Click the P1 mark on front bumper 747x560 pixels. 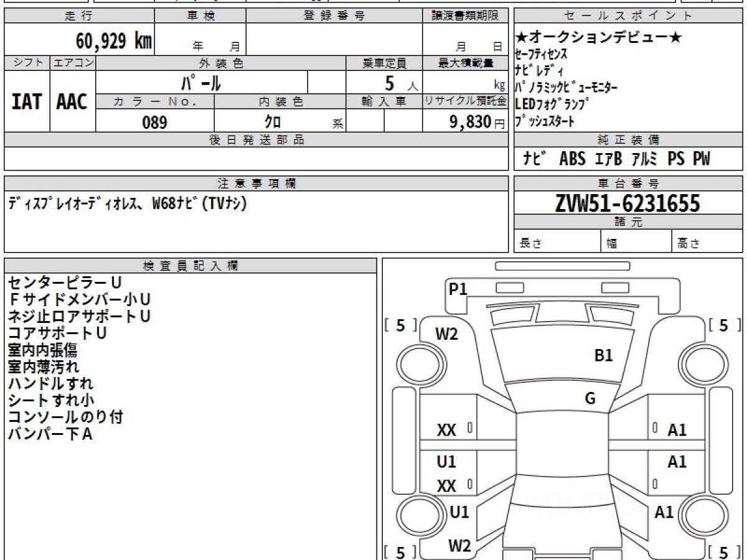[x=458, y=289]
